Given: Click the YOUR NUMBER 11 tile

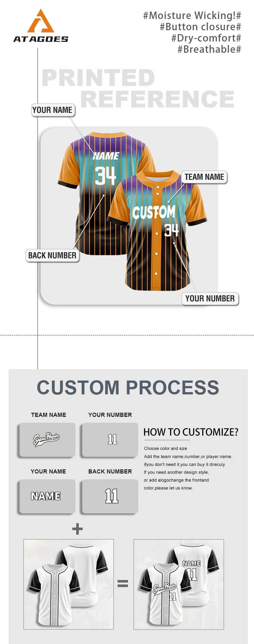Looking at the screenshot, I should [x=110, y=440].
